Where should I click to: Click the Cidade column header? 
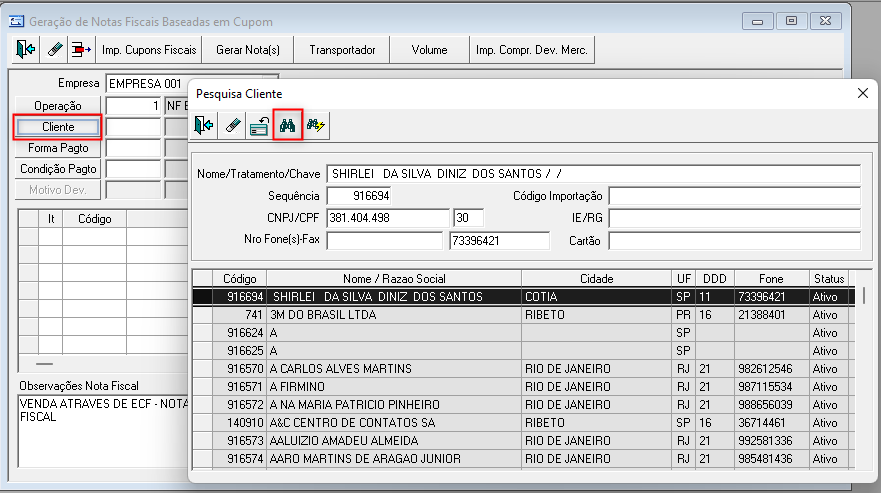coord(597,278)
